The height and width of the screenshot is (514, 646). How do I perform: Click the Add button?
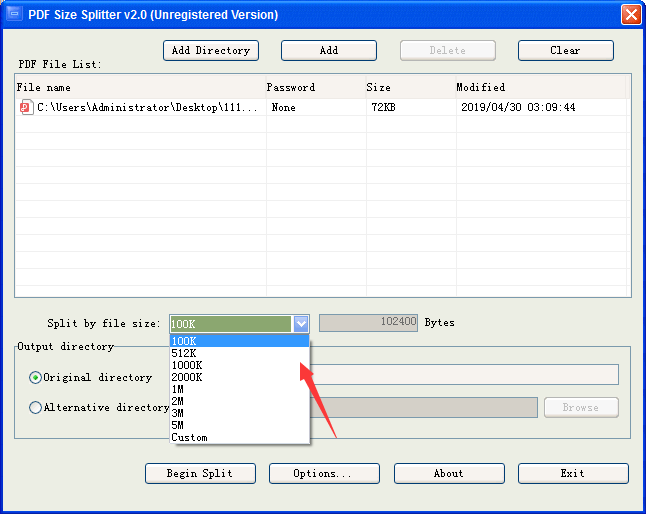click(329, 50)
